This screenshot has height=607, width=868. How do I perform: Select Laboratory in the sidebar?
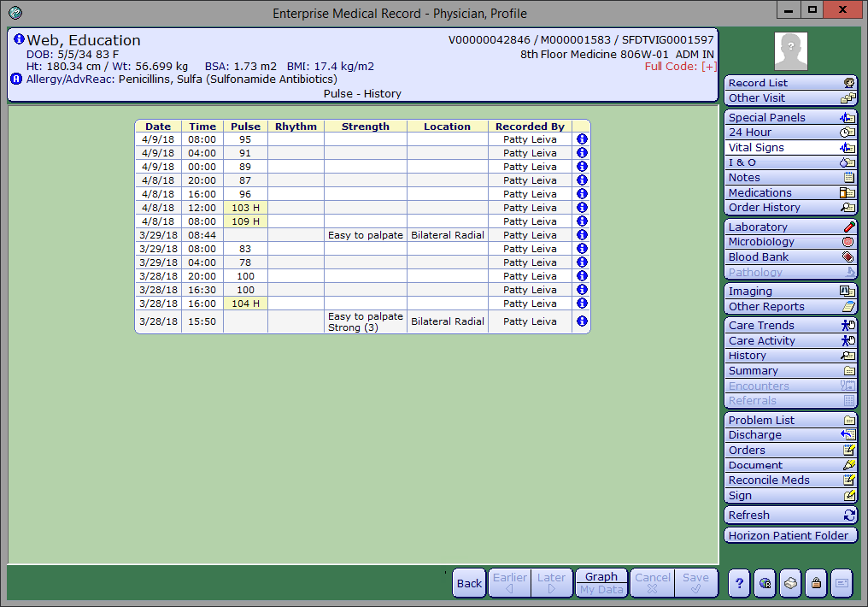click(790, 226)
